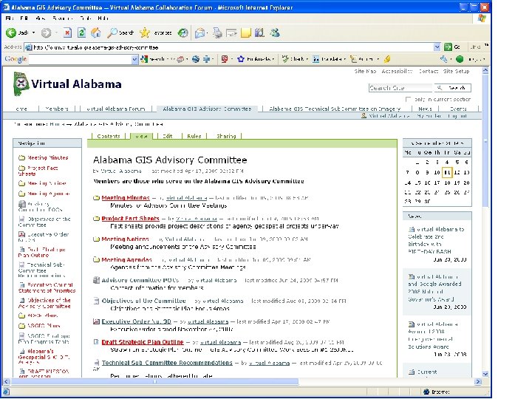The height and width of the screenshot is (399, 532).
Task: Click the Google toolbar Translate icon
Action: pos(316,59)
